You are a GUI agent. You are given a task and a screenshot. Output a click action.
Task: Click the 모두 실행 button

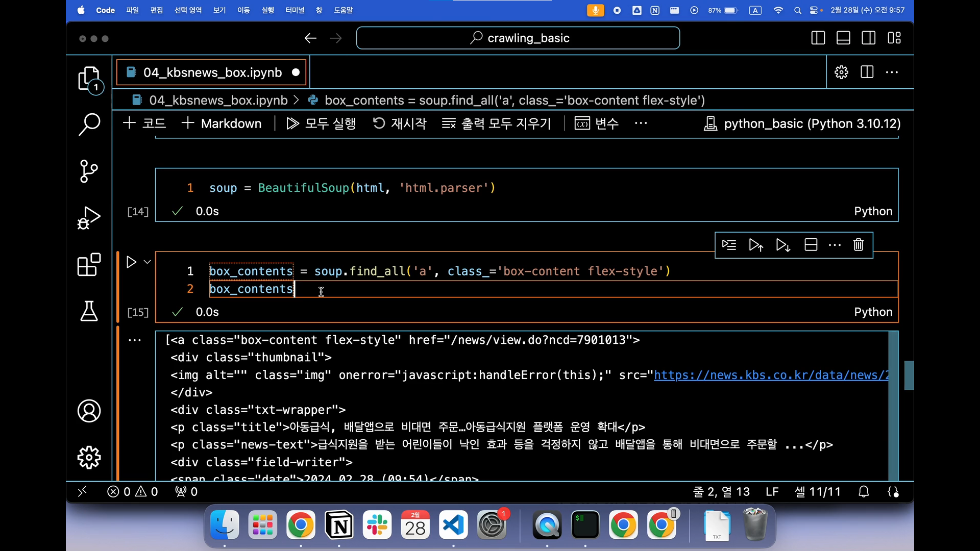[322, 124]
